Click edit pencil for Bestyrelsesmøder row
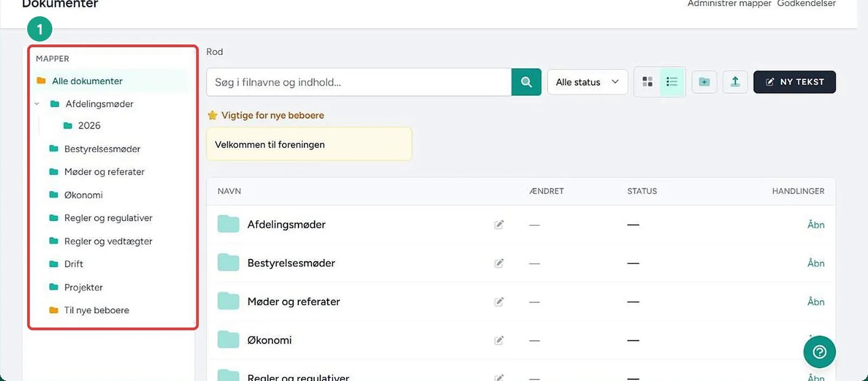This screenshot has width=868, height=381. pos(499,263)
